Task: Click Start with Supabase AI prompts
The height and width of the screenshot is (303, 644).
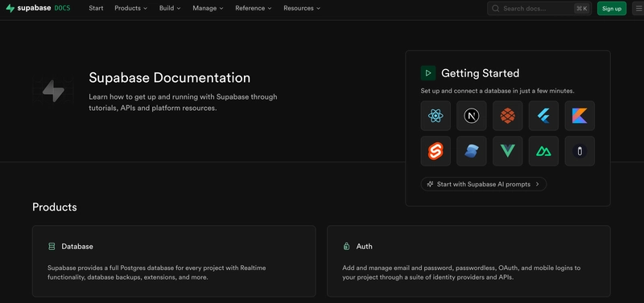Action: (484, 184)
